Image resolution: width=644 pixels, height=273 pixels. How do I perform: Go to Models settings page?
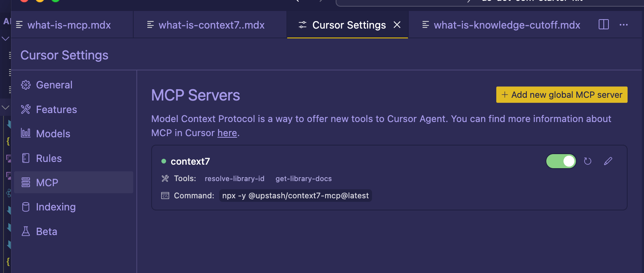[53, 134]
